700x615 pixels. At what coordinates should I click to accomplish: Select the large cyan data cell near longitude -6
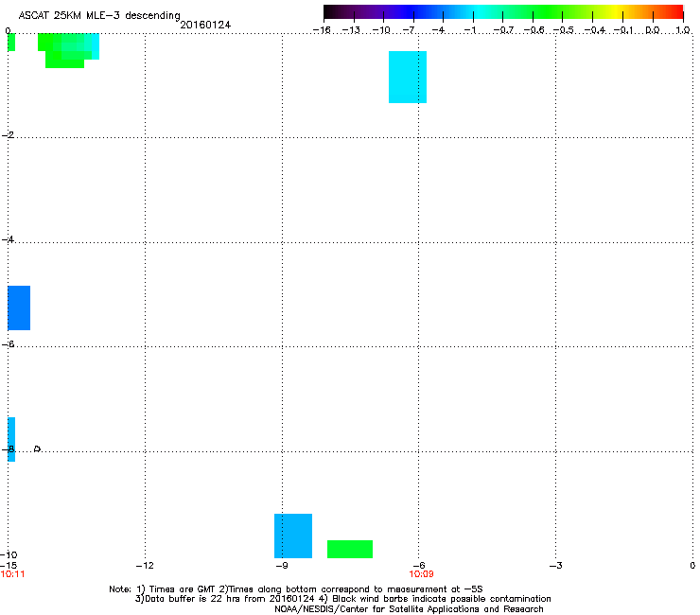(408, 78)
